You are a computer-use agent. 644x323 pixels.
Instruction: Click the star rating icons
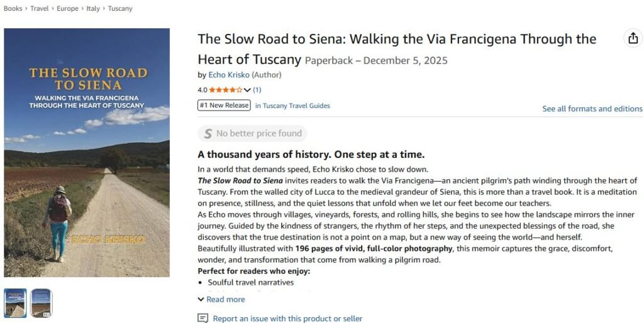(x=225, y=90)
